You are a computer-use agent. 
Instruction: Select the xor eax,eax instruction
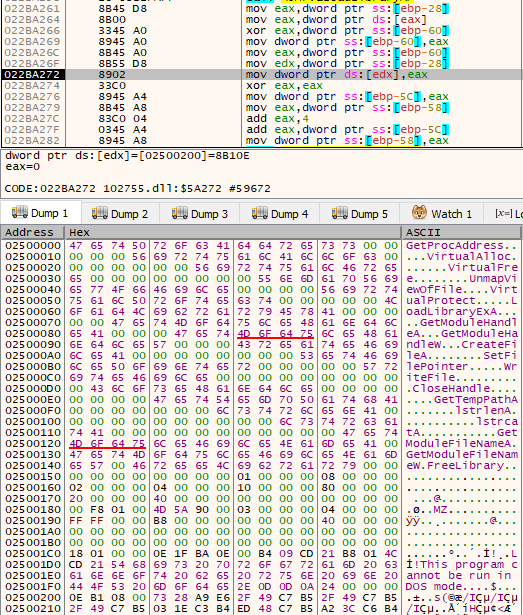tap(284, 86)
